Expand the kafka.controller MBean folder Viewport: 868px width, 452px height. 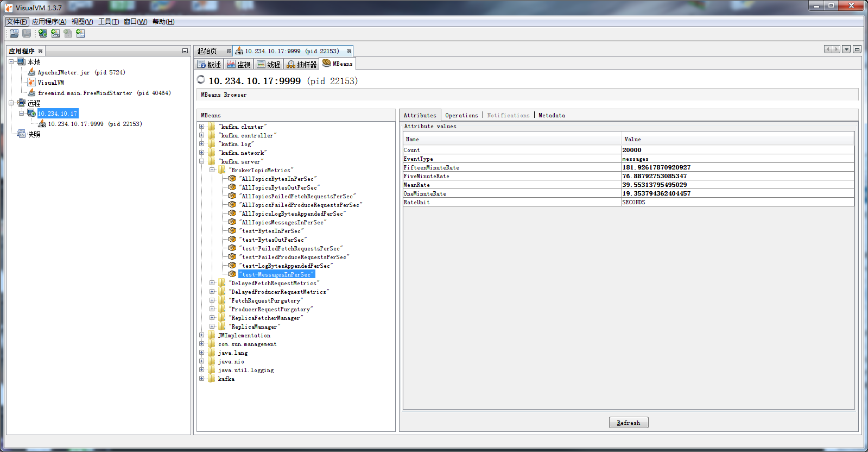[x=201, y=135]
